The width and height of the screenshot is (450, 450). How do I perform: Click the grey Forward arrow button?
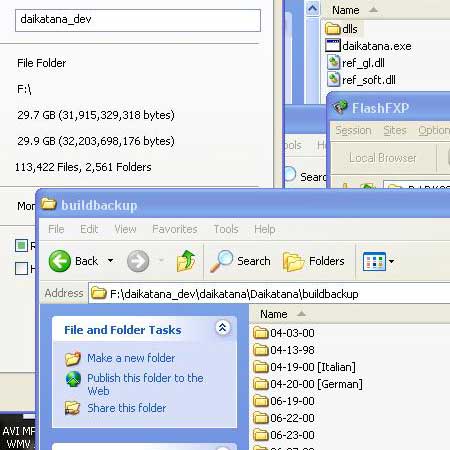(x=138, y=261)
